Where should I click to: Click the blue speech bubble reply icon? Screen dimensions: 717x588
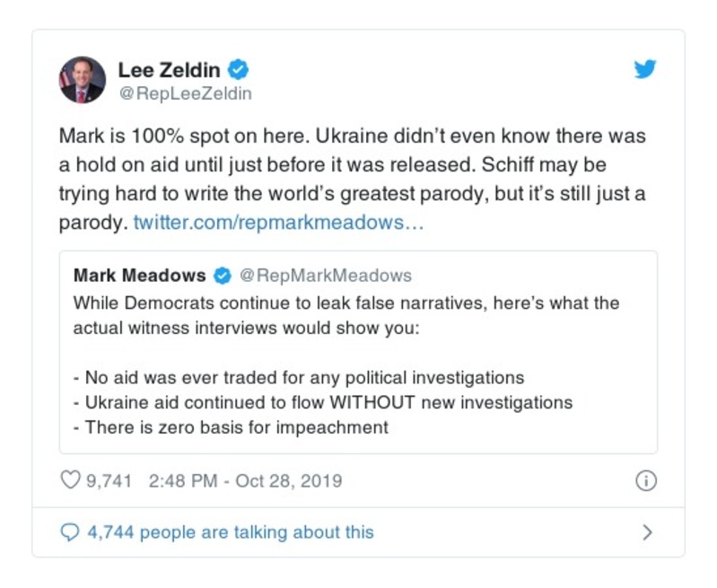(69, 532)
